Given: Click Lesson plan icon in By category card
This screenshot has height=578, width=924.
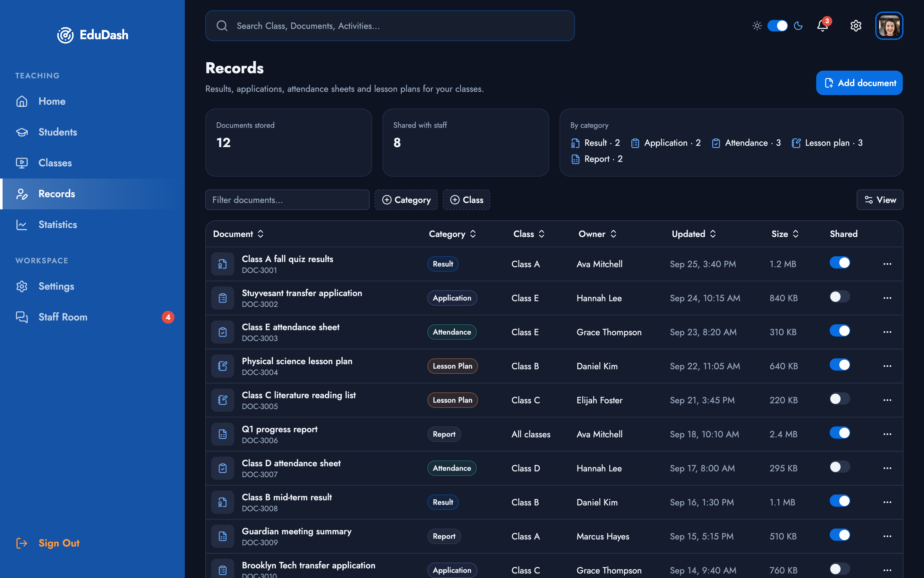Looking at the screenshot, I should click(796, 143).
